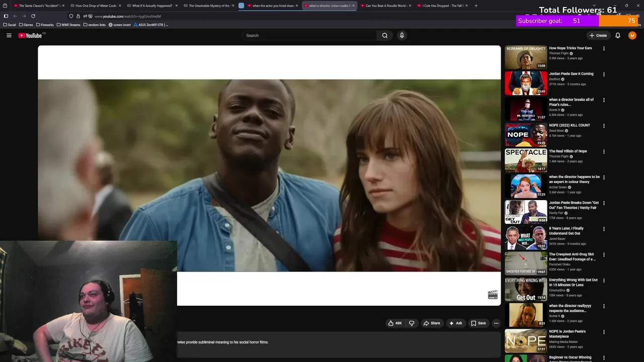
Task: Open options for Jordan Peele Breaks Down video
Action: [604, 204]
